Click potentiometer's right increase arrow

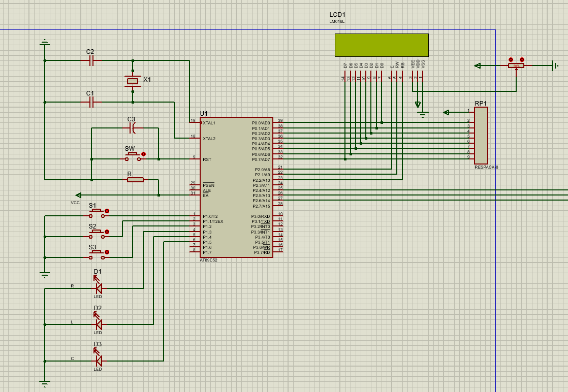pyautogui.click(x=522, y=59)
